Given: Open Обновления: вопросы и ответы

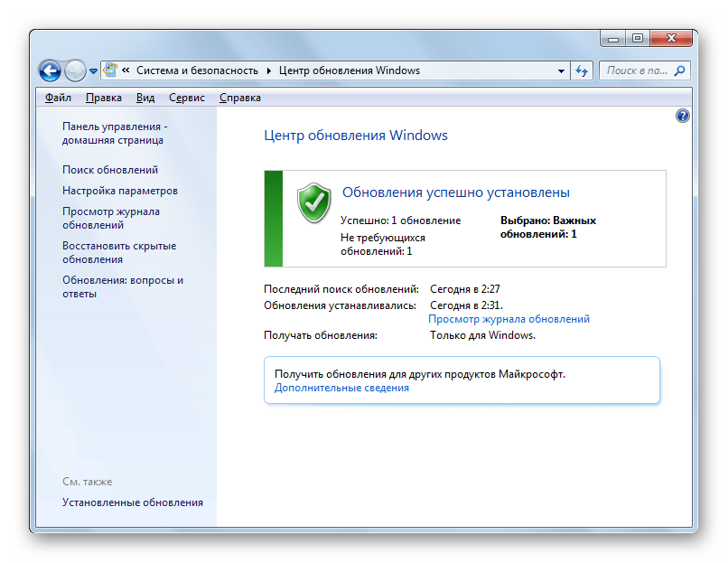Looking at the screenshot, I should click(123, 287).
